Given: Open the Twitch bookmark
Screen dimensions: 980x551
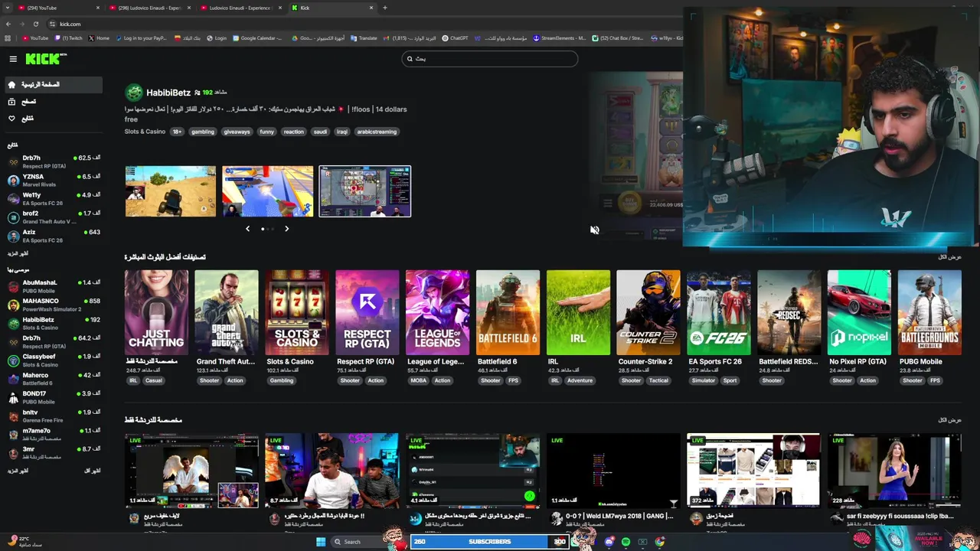Looking at the screenshot, I should pos(69,38).
